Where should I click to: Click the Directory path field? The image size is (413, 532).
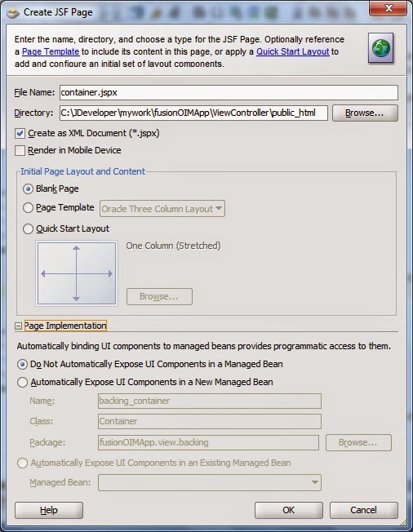(193, 113)
